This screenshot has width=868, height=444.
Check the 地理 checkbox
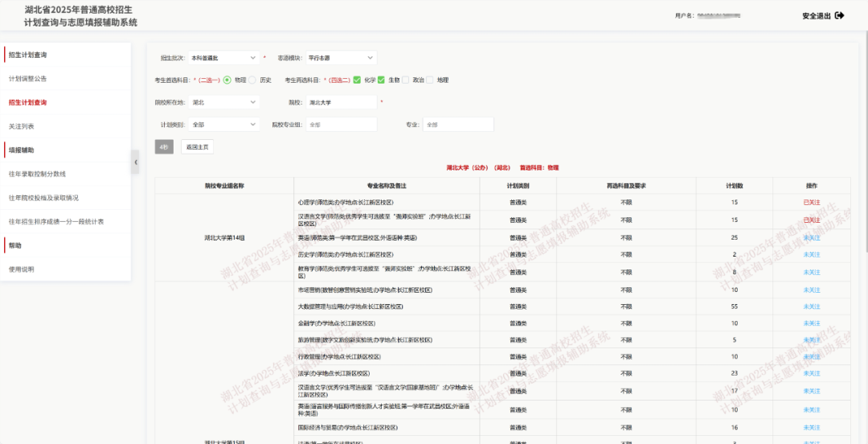pos(429,80)
